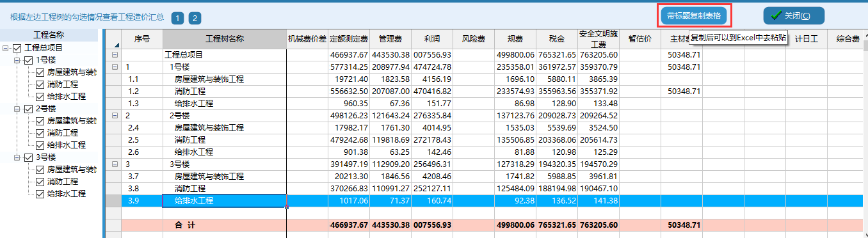
Task: Click the level 1 outline button
Action: (x=177, y=18)
